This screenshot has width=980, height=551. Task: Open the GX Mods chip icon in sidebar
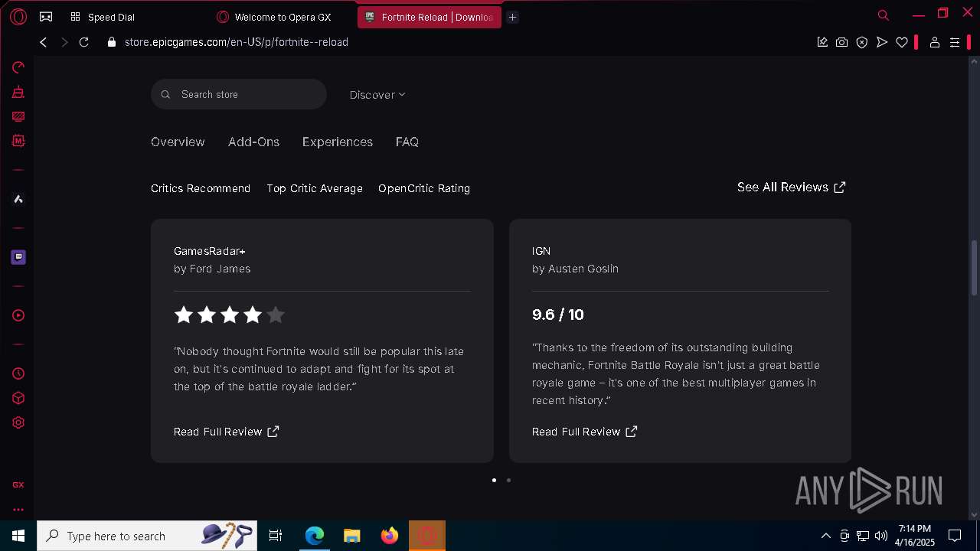coord(18,141)
